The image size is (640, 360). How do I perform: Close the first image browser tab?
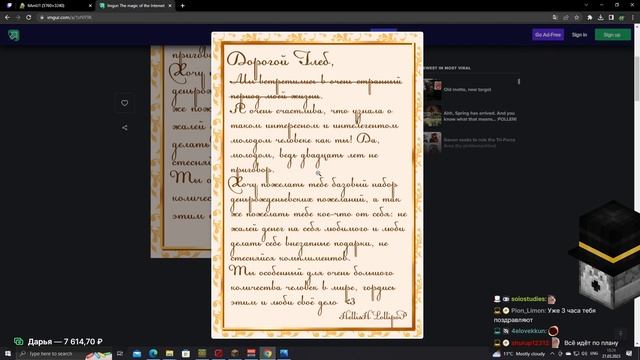click(x=90, y=6)
